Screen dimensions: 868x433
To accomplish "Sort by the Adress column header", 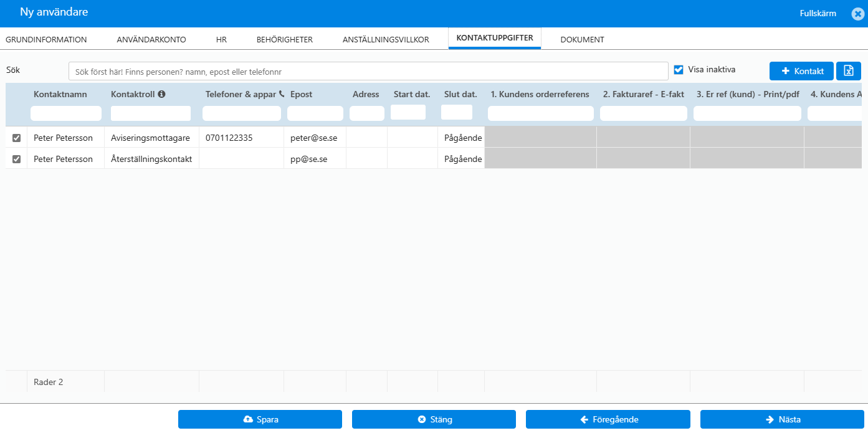I will tap(366, 95).
